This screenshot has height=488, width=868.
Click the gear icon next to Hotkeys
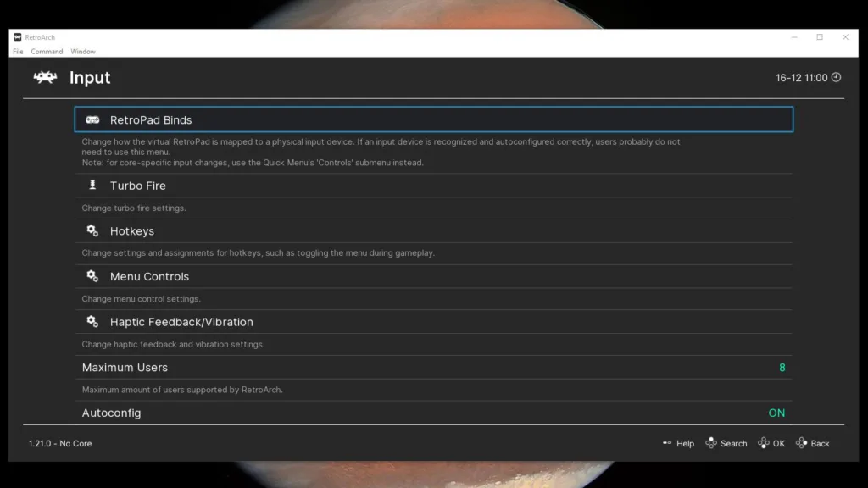tap(93, 230)
